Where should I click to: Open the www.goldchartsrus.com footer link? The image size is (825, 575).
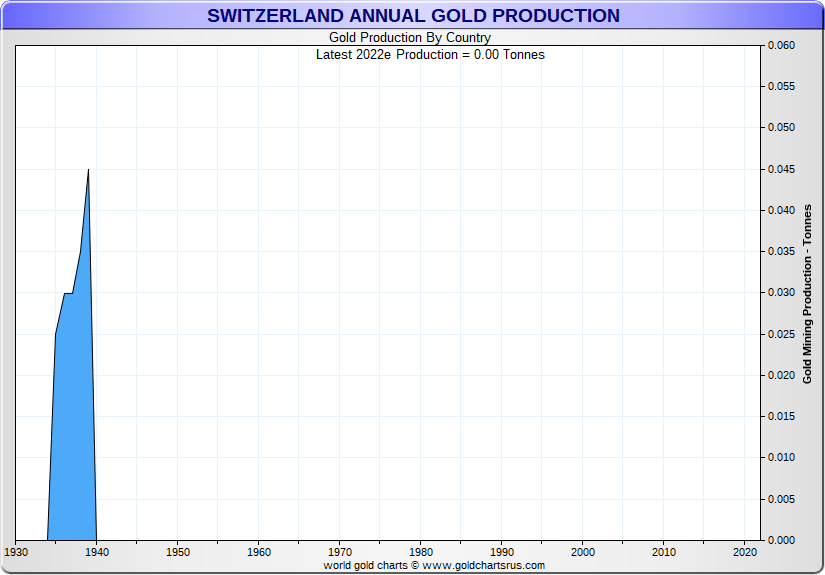483,565
